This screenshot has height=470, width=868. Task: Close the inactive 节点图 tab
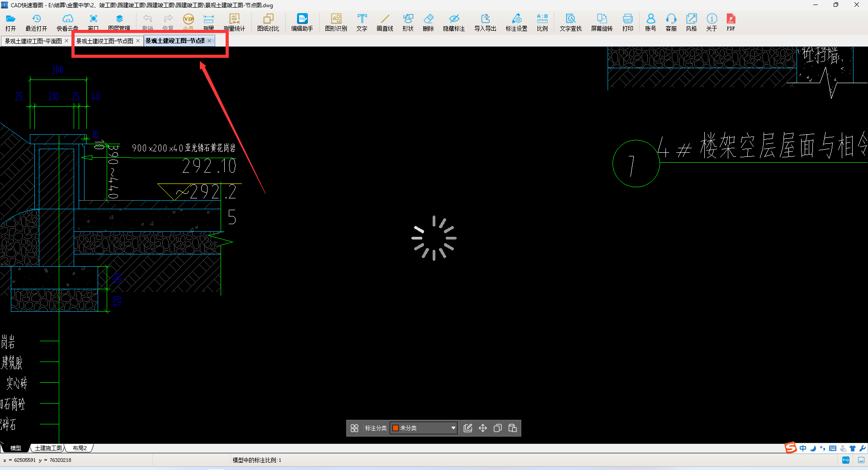(138, 41)
